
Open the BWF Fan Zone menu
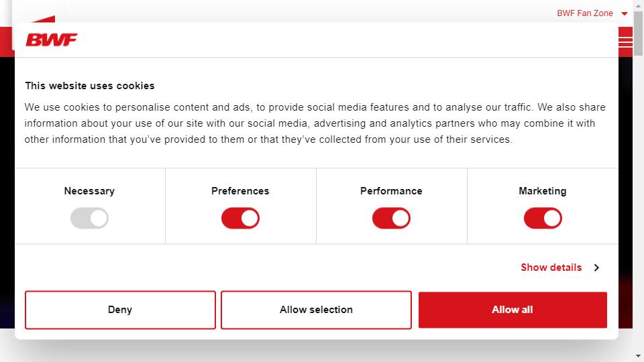585,13
